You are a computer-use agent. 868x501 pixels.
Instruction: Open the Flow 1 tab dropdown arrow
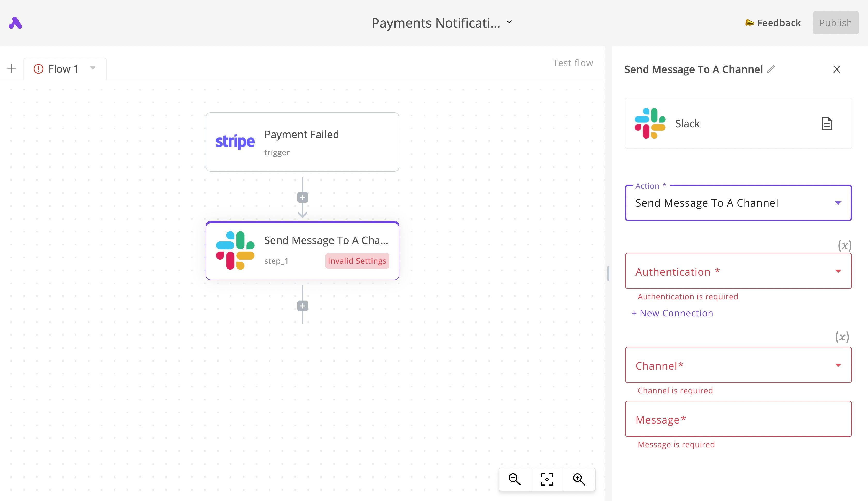tap(92, 68)
